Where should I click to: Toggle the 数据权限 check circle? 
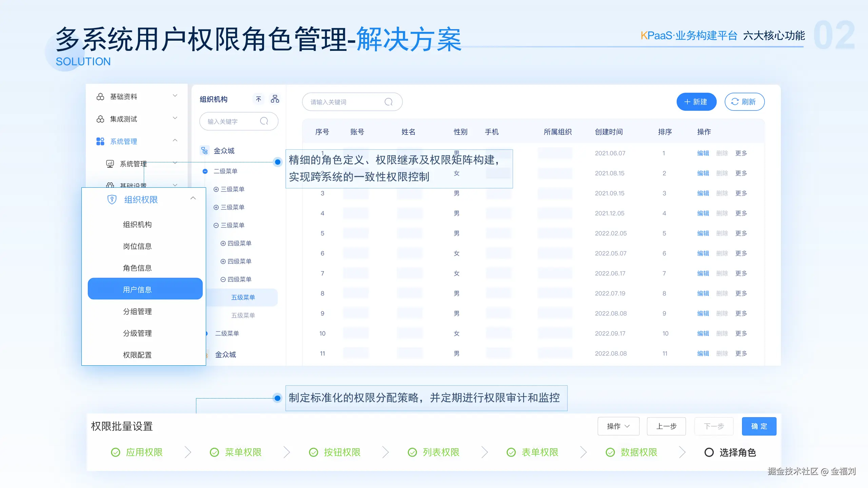[610, 452]
